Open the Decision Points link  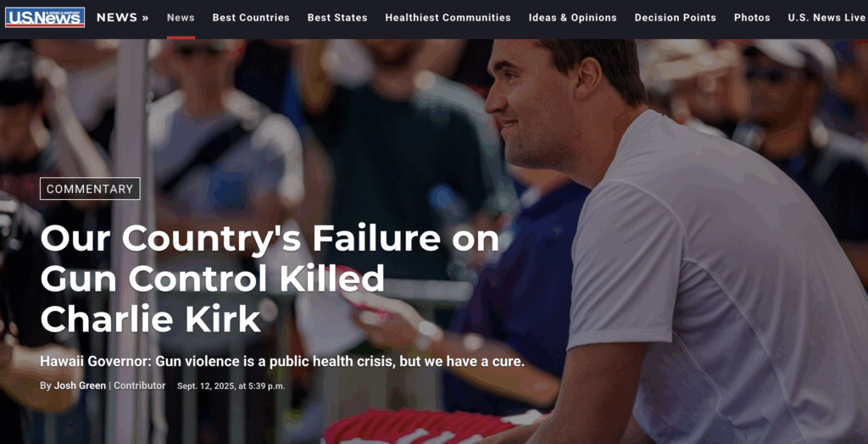[675, 18]
